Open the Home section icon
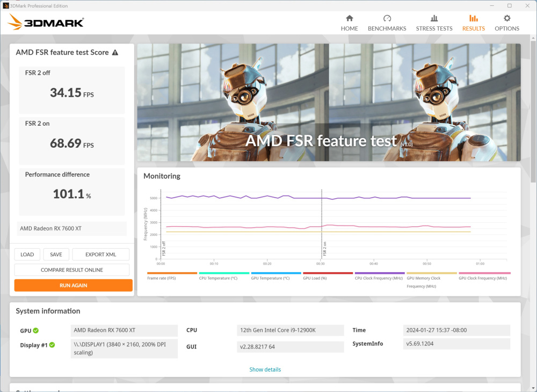Viewport: 537px width, 392px height. 350,18
